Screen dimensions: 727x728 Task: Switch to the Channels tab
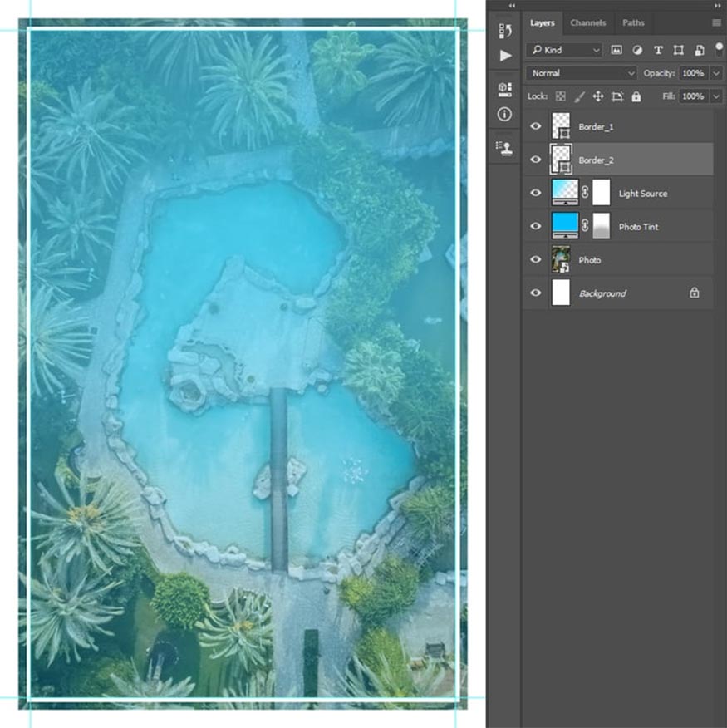[x=587, y=22]
